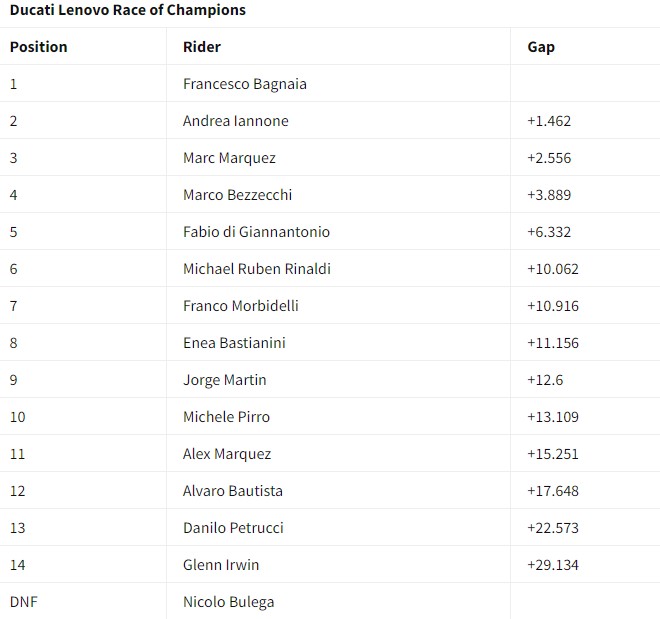The image size is (660, 619).
Task: Click rider name Francesco Bagnaia
Action: coord(245,84)
